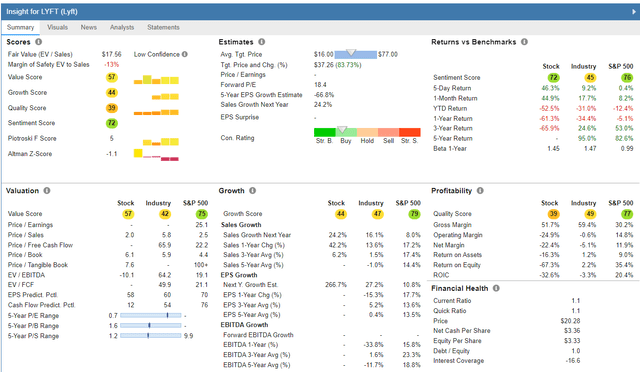
Task: Click the Hold rating segment
Action: (x=367, y=132)
